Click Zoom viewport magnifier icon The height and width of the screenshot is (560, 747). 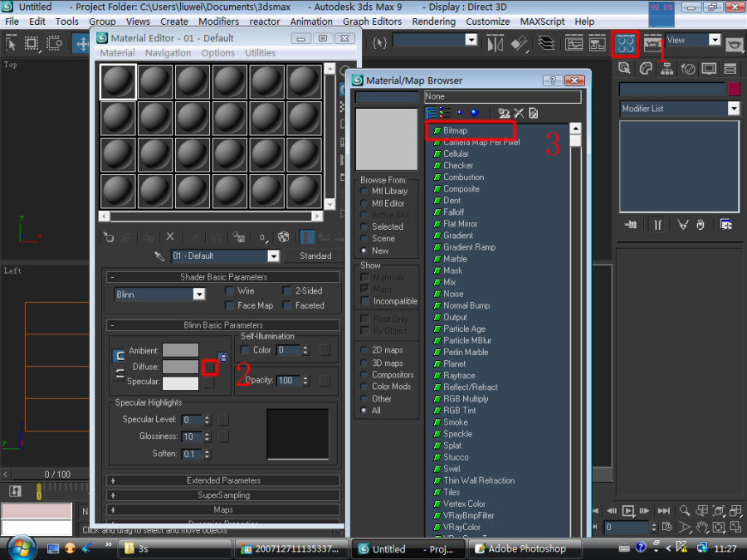pos(685,511)
